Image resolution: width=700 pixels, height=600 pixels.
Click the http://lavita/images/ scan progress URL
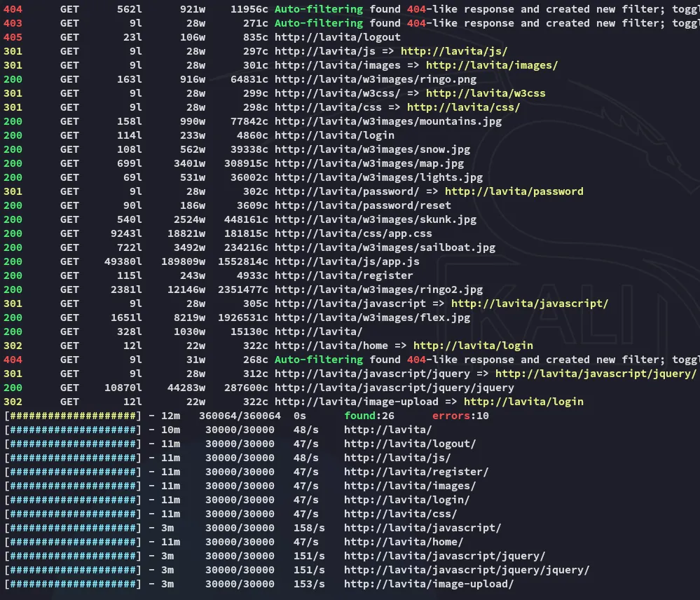[410, 486]
